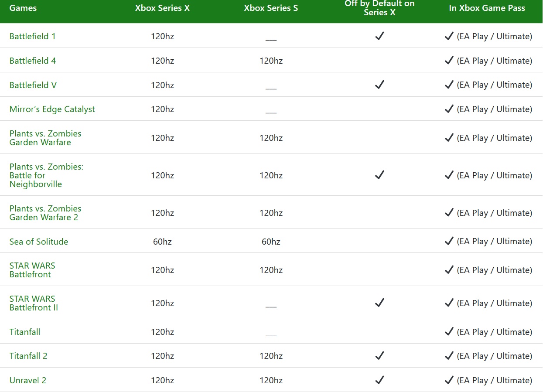
Task: Open STAR WARS Battlefront II link
Action: 34,303
